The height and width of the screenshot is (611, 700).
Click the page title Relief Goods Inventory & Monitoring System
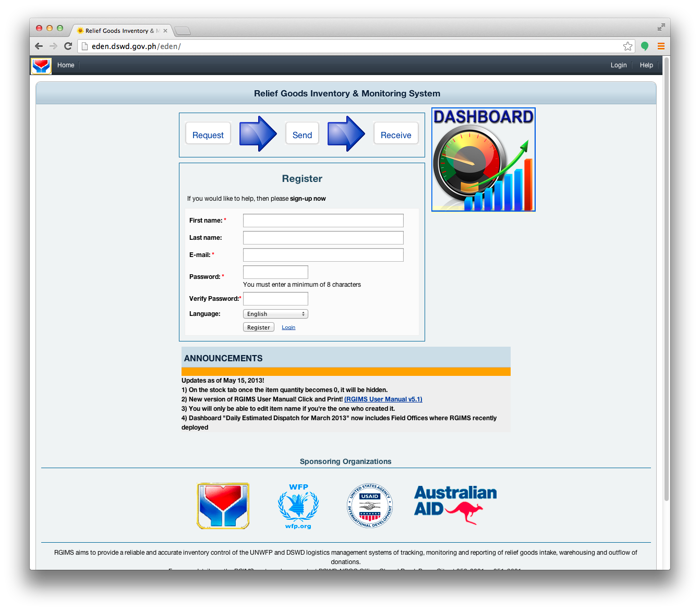(347, 93)
